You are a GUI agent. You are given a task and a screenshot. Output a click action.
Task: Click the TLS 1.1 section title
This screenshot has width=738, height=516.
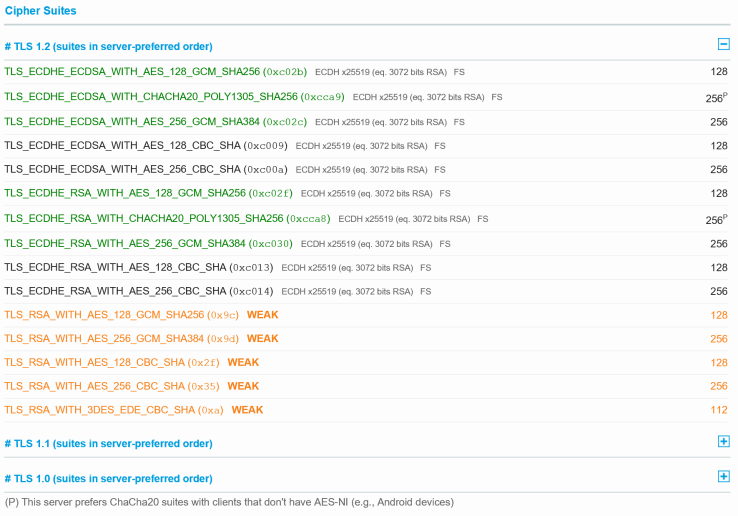pos(108,443)
